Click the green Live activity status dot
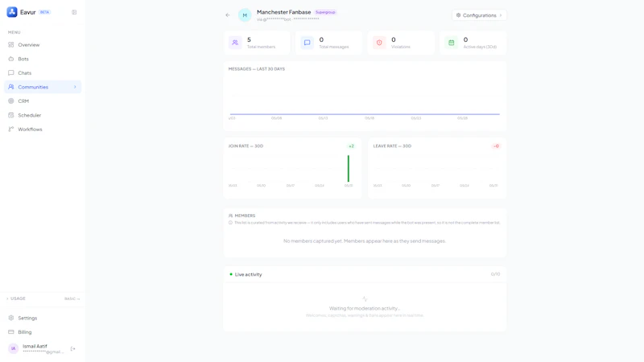This screenshot has height=362, width=644. tap(231, 274)
